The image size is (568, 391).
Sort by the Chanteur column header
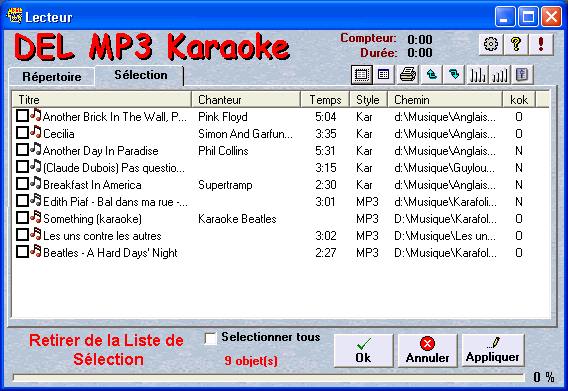(x=246, y=100)
